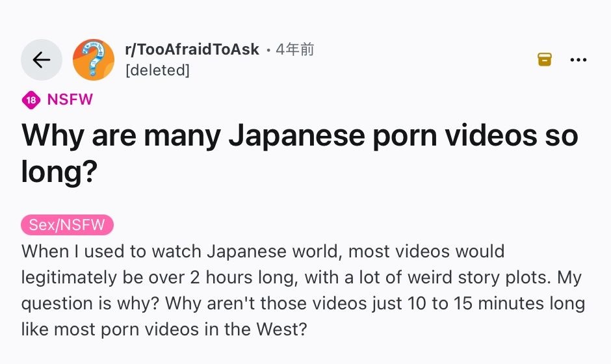Image resolution: width=611 pixels, height=364 pixels.
Task: Click the pink NSFW text label
Action: (x=70, y=100)
